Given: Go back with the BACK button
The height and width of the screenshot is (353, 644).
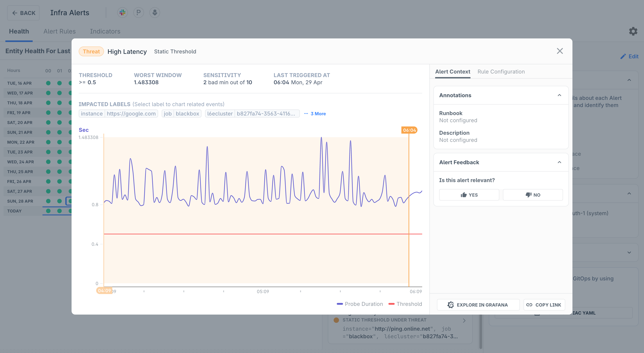Looking at the screenshot, I should point(23,13).
